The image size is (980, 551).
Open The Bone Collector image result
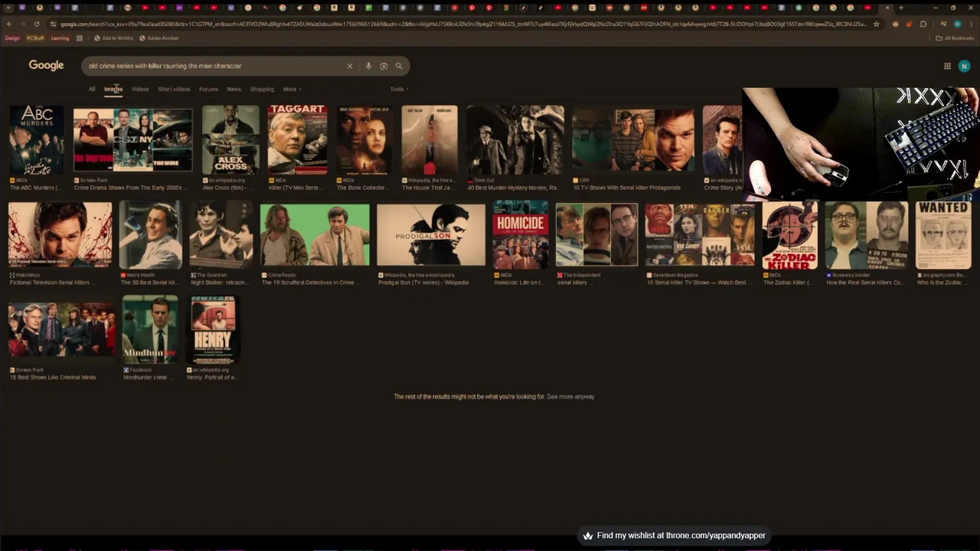coord(364,140)
